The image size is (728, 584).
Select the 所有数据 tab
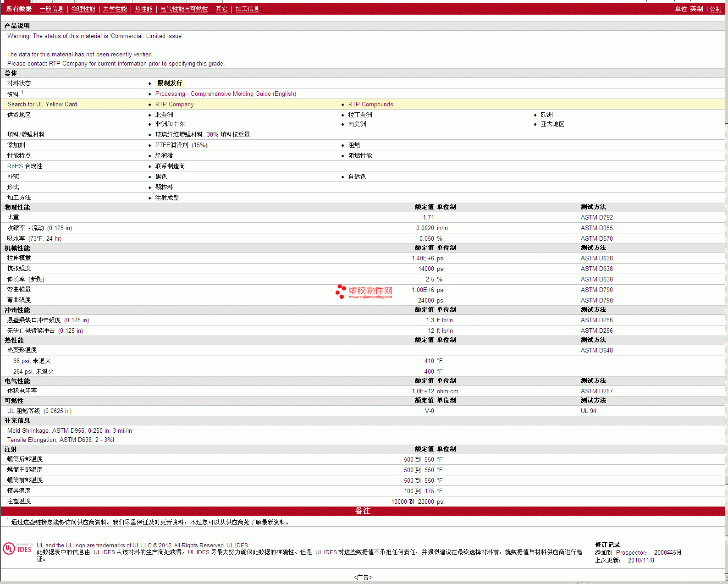[x=19, y=9]
